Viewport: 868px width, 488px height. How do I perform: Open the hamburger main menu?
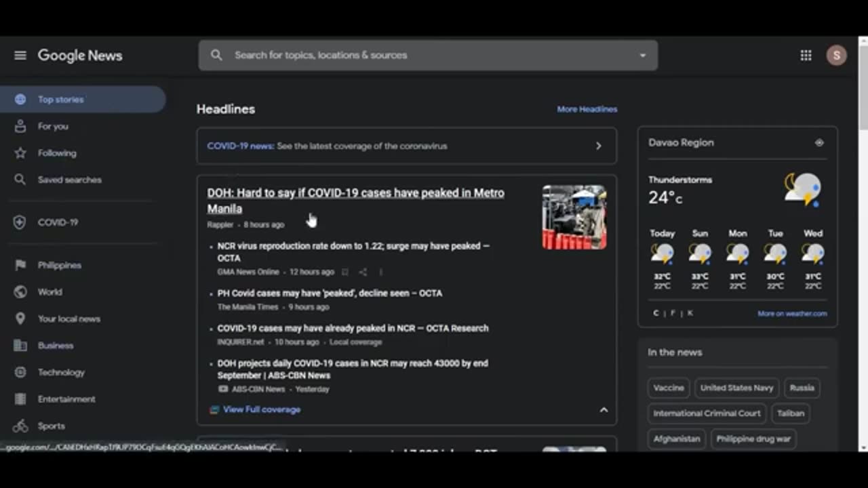point(20,56)
